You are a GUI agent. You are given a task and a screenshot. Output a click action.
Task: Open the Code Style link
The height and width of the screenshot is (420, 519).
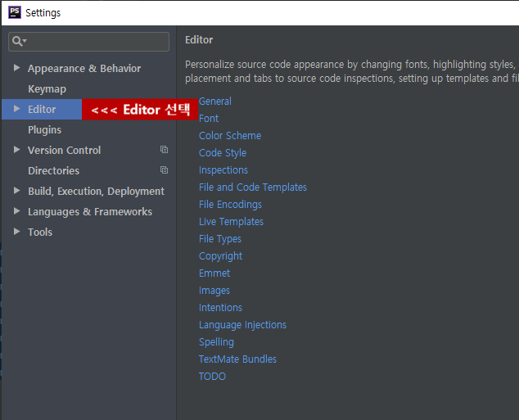tap(223, 153)
